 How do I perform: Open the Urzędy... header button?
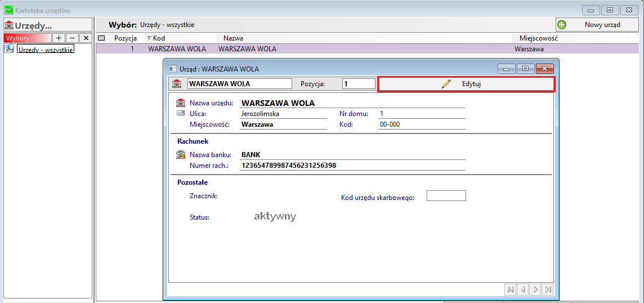48,25
